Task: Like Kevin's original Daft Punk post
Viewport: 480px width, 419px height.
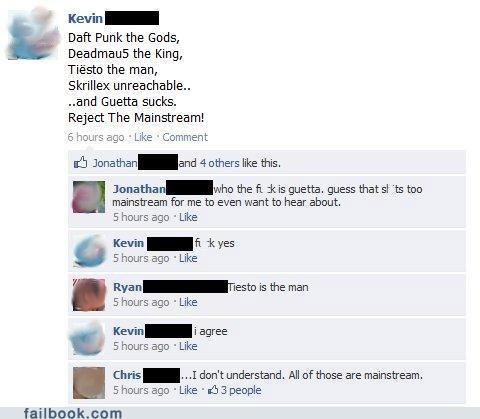Action: [x=143, y=137]
